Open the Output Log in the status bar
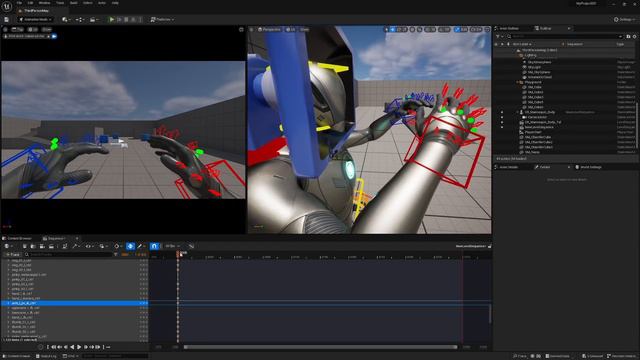The height and width of the screenshot is (360, 640). 46,356
